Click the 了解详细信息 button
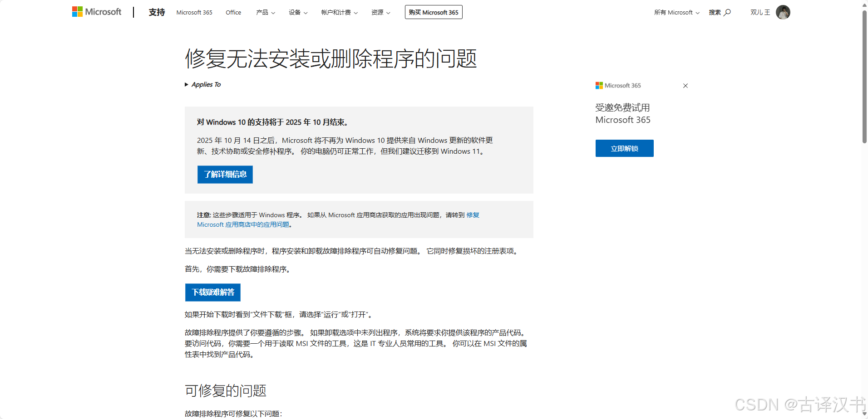 225,175
